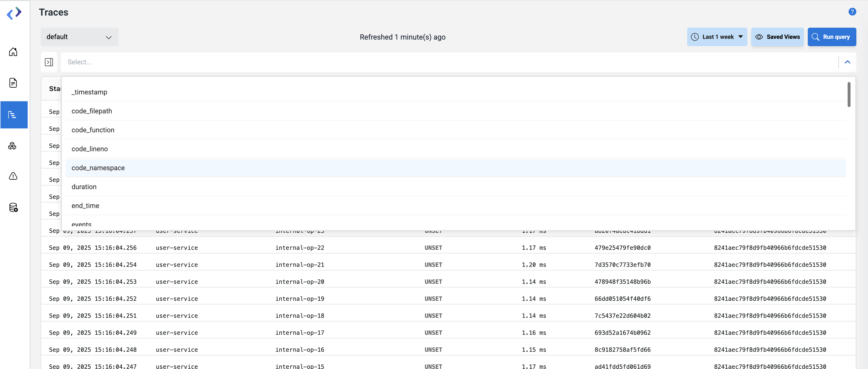Open the Alerts warning-triangle icon
Viewport: 868px width, 369px height.
click(13, 176)
